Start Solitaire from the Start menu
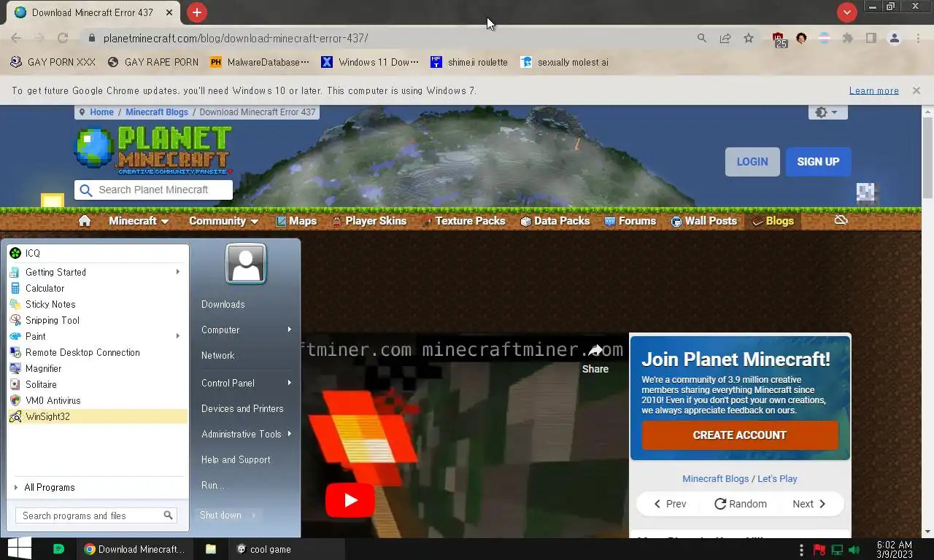This screenshot has width=934, height=560. point(98,384)
